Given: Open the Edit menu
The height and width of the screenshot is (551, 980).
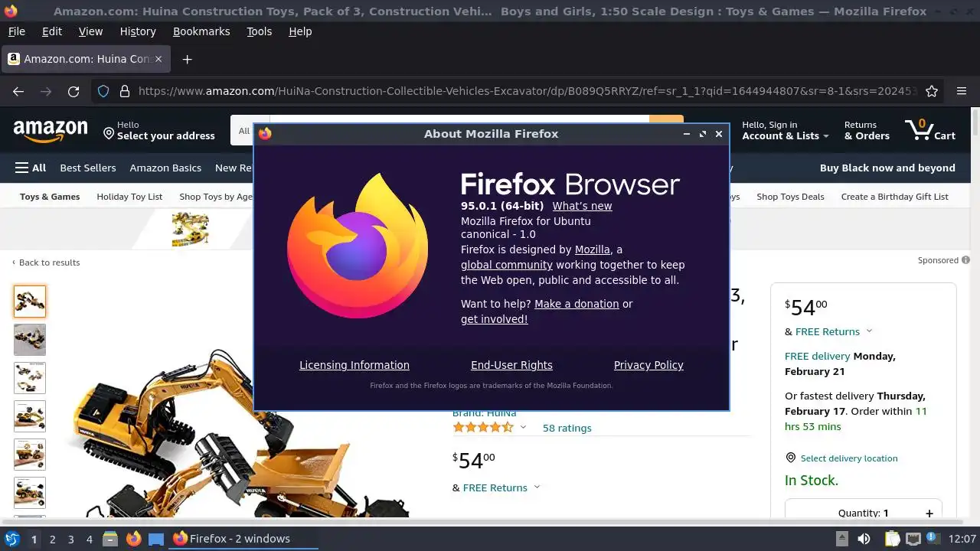Looking at the screenshot, I should [52, 31].
